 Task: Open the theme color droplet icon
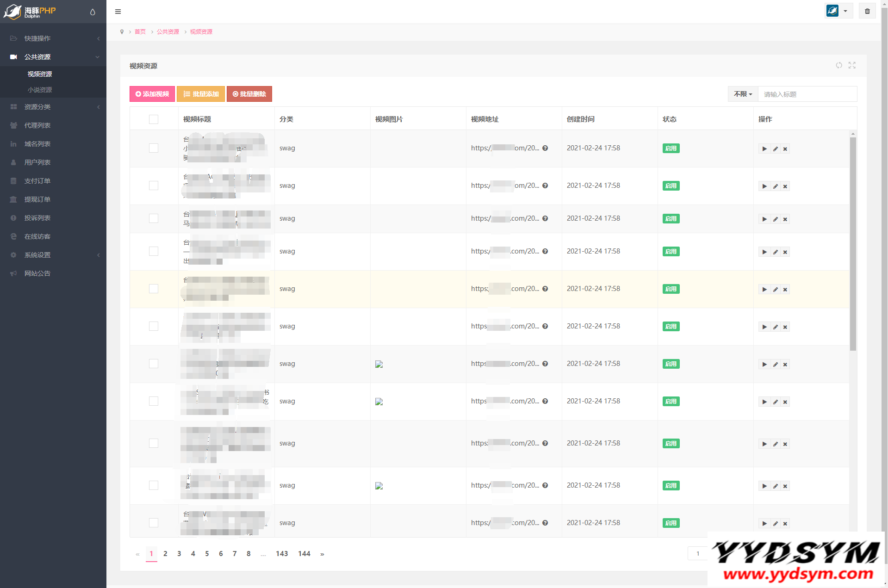[x=93, y=12]
